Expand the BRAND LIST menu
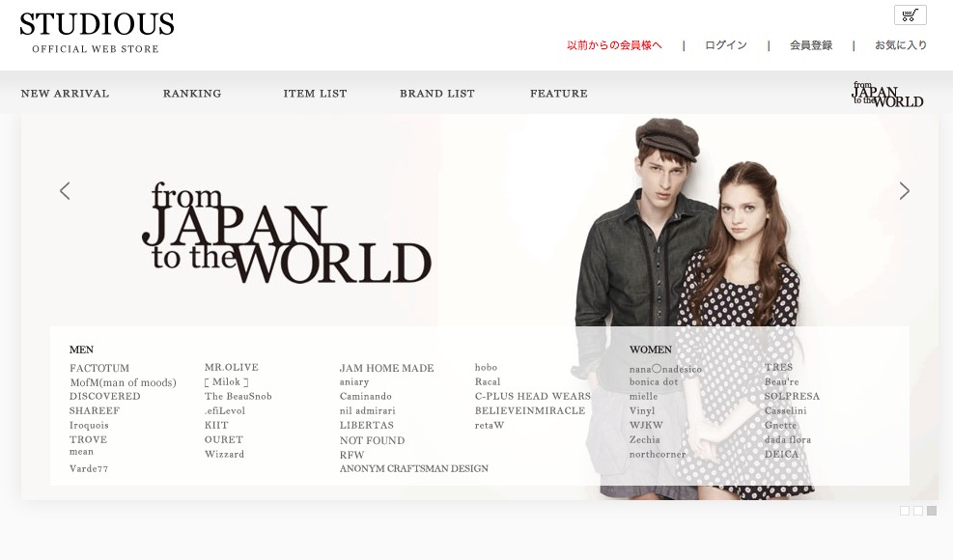Viewport: 953px width, 560px height. pos(436,94)
